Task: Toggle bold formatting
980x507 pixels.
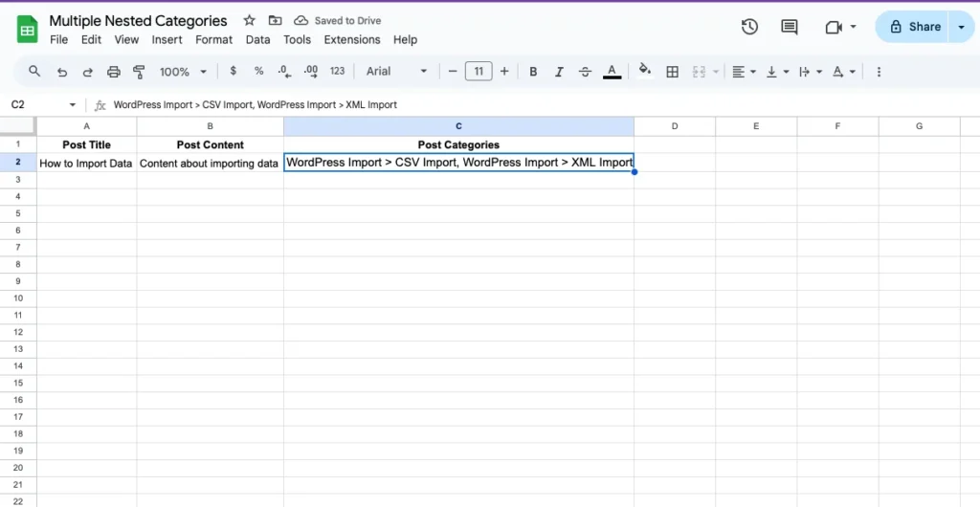Action: coord(533,72)
